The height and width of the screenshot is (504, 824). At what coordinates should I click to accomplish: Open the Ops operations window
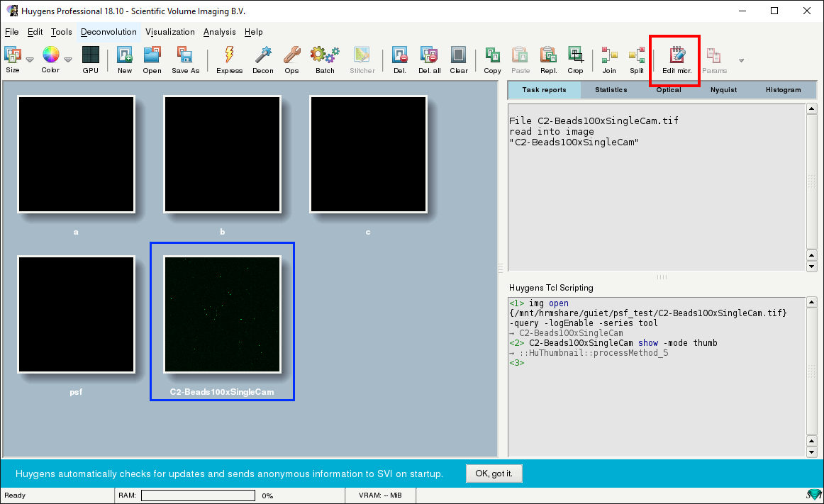[x=291, y=60]
